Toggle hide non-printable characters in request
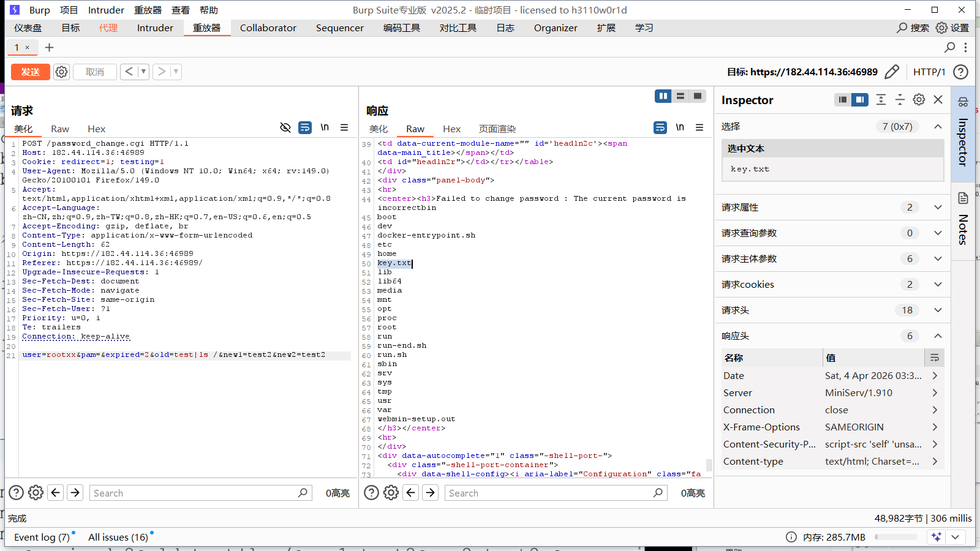This screenshot has width=980, height=551. click(285, 127)
